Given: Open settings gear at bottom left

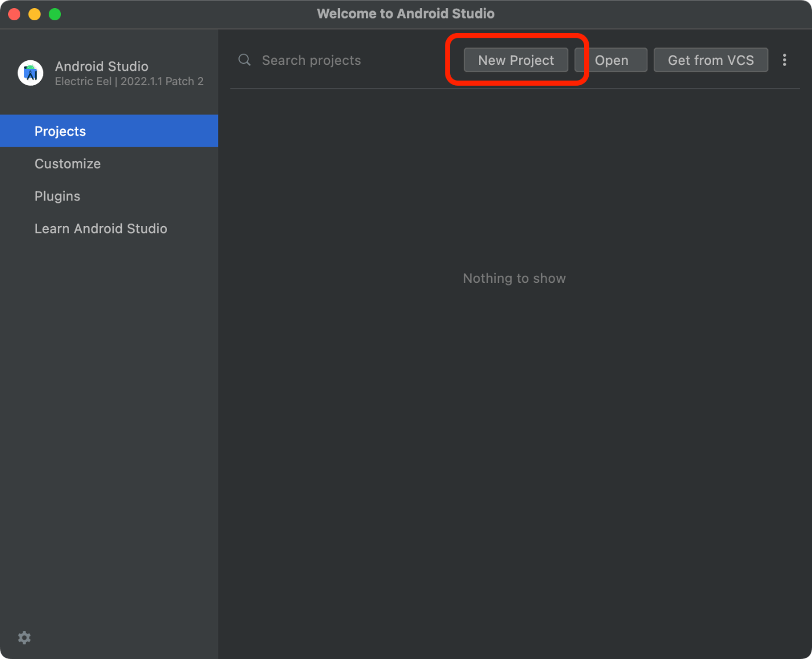Looking at the screenshot, I should (24, 638).
